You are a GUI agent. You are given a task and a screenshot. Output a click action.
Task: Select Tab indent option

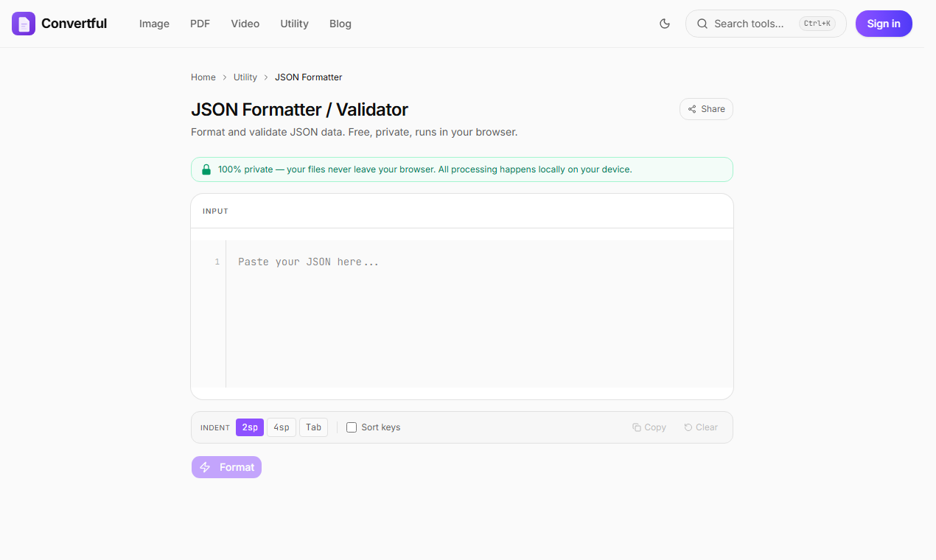click(313, 427)
